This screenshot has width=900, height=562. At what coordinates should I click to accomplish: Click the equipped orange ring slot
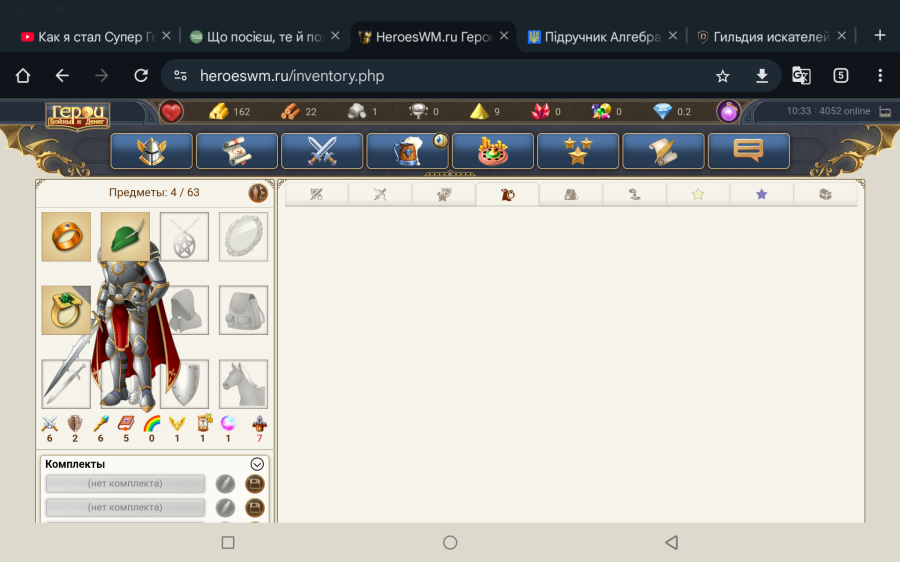point(66,237)
